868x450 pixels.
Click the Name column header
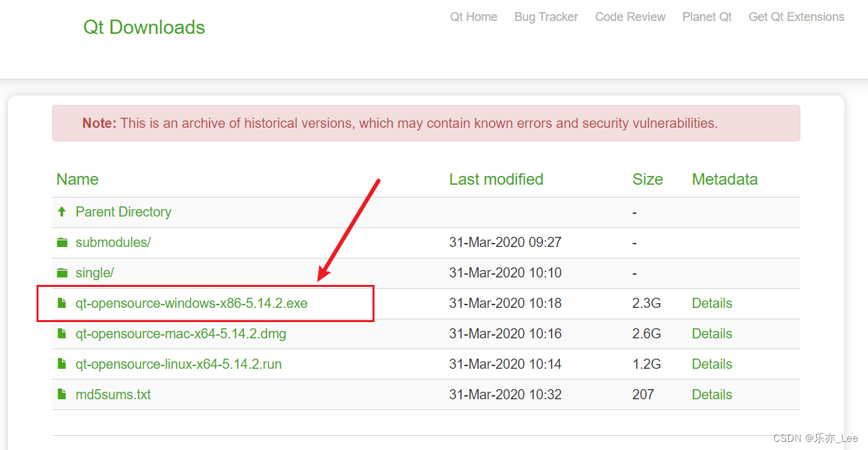pyautogui.click(x=77, y=179)
